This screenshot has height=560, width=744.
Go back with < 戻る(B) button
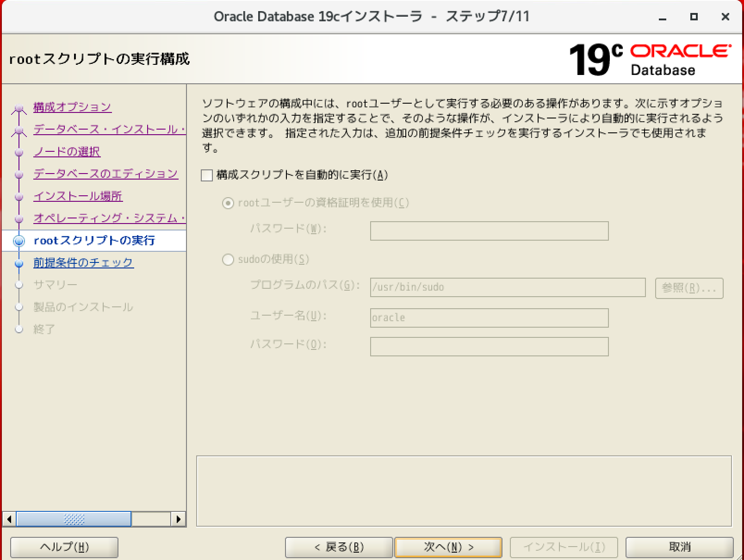339,548
